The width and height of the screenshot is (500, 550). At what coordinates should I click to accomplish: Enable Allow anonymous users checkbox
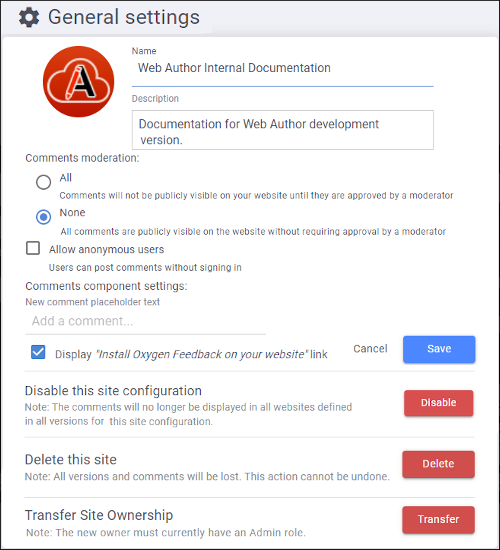(33, 248)
